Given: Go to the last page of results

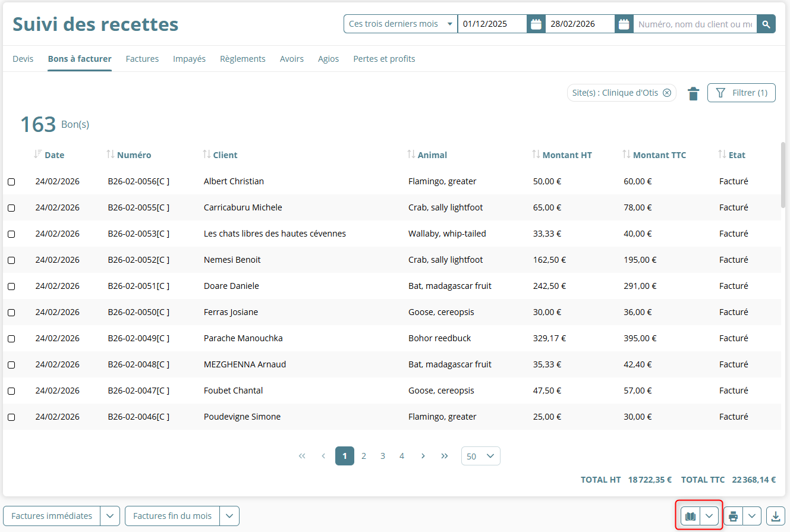Looking at the screenshot, I should click(445, 456).
